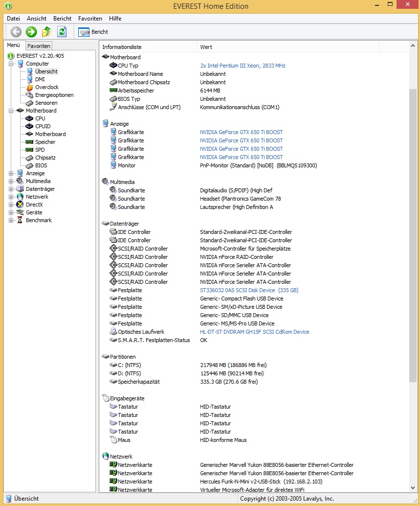Screen dimensions: 420x506
Task: Open the Bericht menu
Action: (x=62, y=19)
